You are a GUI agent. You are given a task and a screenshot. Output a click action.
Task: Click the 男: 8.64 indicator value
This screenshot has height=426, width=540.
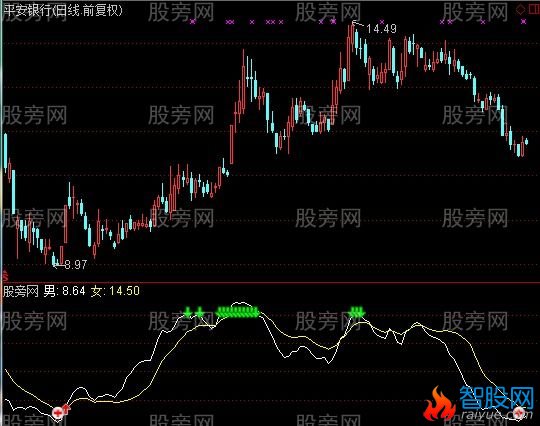click(x=64, y=291)
